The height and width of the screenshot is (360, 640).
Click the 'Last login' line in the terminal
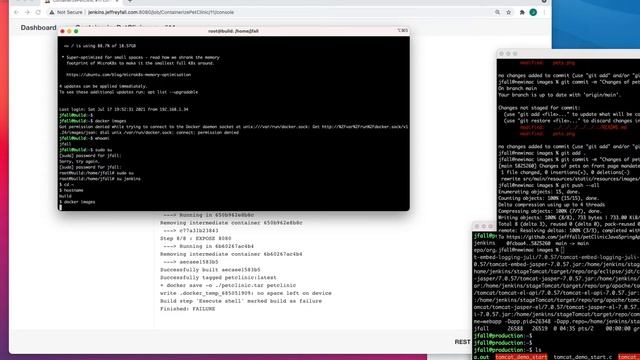coord(124,109)
